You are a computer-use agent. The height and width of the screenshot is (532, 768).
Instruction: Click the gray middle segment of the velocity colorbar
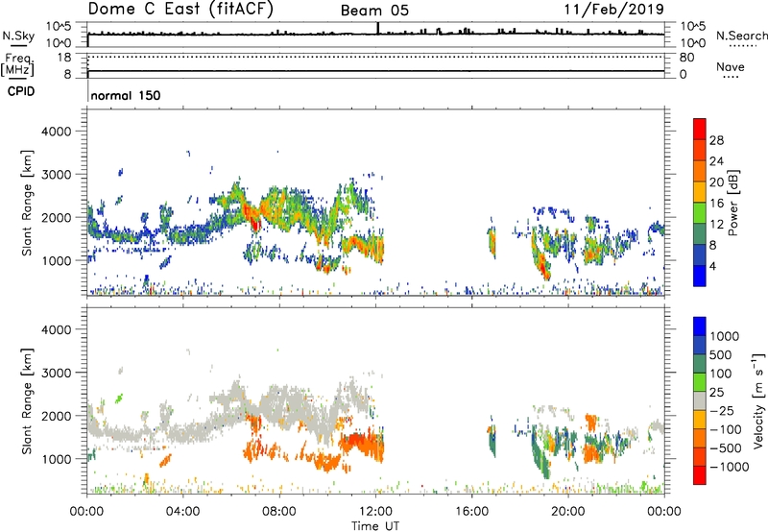tap(700, 401)
